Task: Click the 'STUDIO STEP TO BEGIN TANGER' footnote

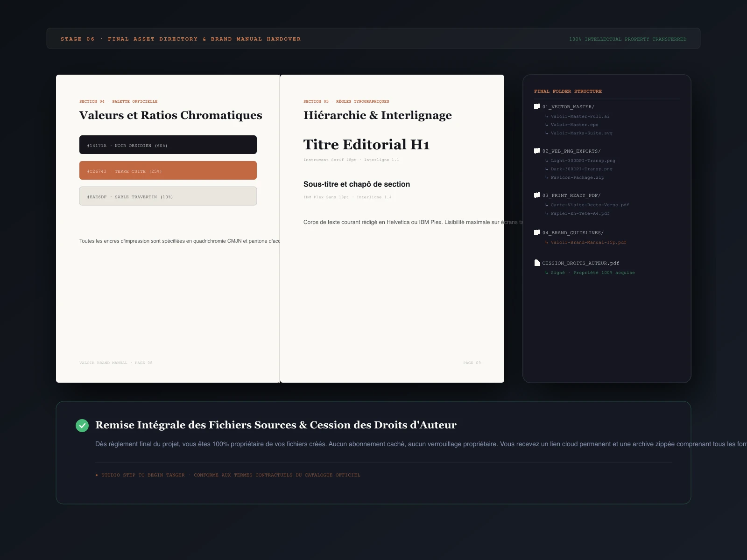Action: [228, 475]
